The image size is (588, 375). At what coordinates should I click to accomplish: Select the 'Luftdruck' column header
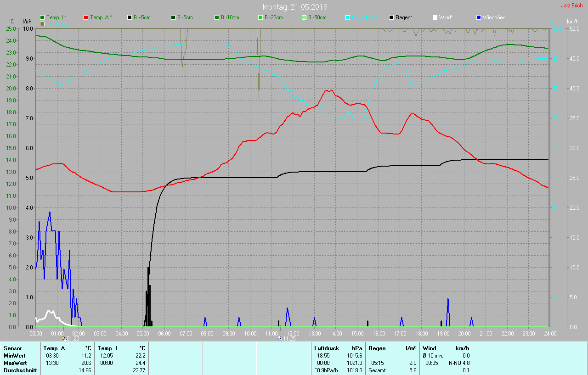[x=327, y=348]
